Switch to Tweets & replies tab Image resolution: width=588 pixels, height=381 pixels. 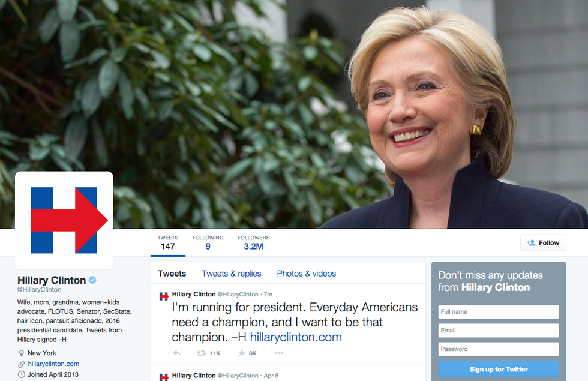pyautogui.click(x=232, y=274)
